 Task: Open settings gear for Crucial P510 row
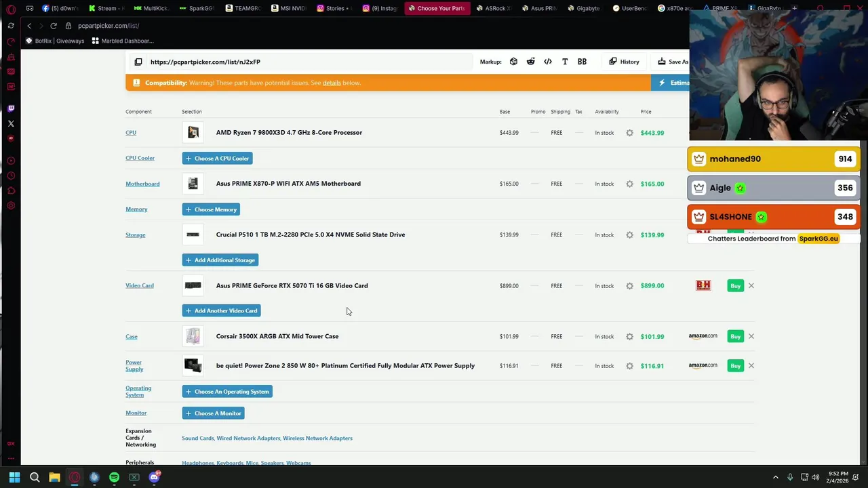[x=630, y=235]
